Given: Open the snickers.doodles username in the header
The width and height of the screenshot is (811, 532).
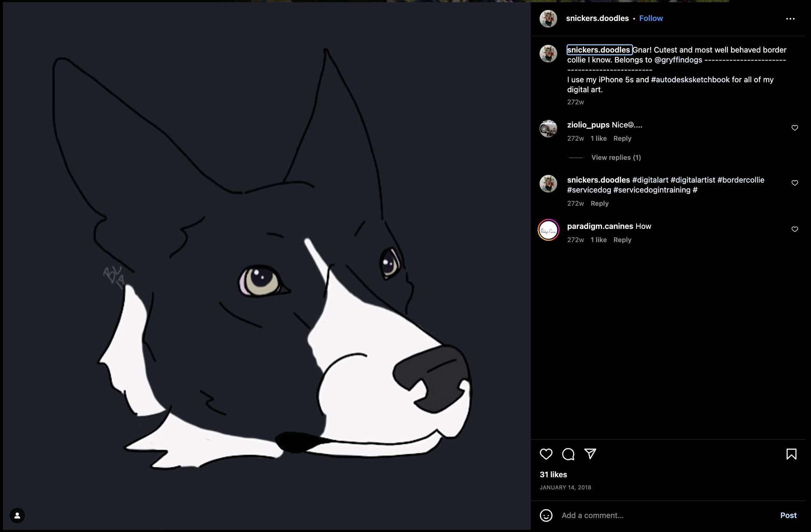Looking at the screenshot, I should pyautogui.click(x=597, y=18).
